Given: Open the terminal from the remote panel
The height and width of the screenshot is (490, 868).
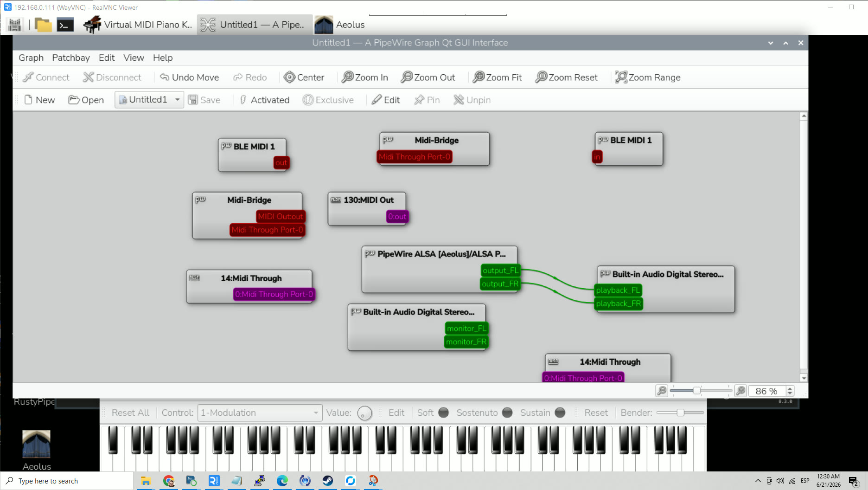Looking at the screenshot, I should (x=65, y=25).
